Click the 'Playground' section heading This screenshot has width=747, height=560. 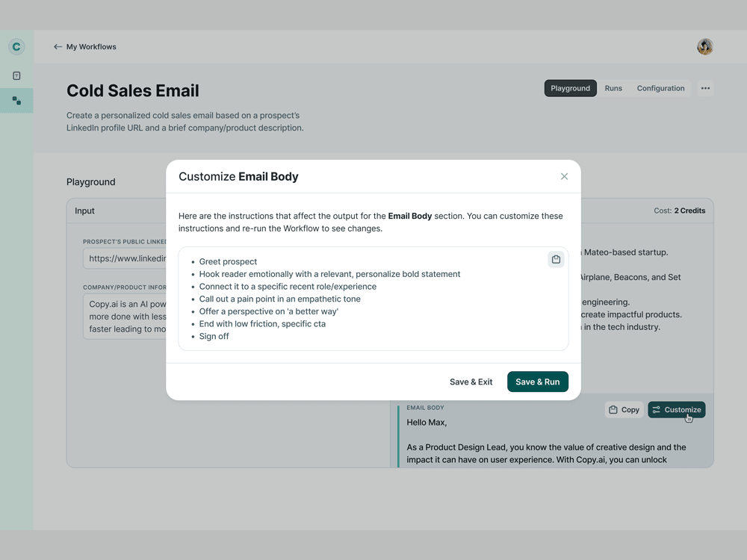point(91,182)
